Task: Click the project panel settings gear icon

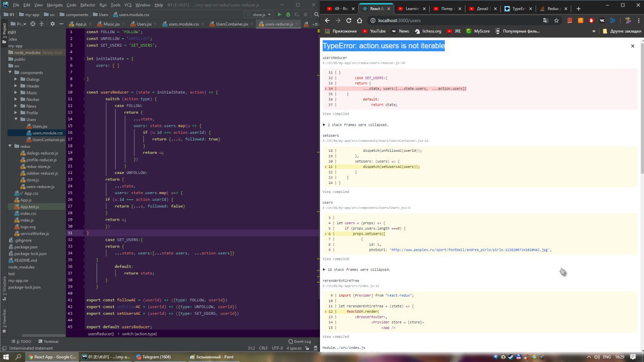Action: [54, 24]
